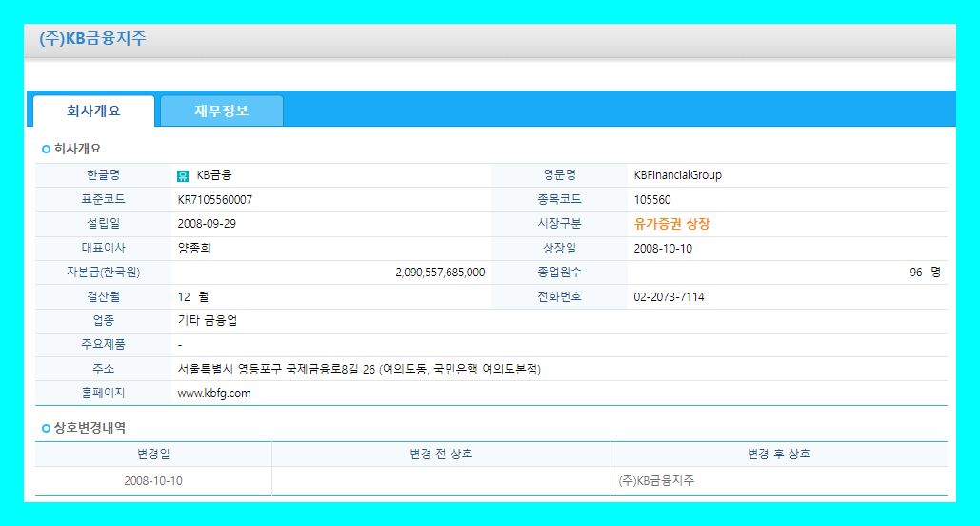Click the 주요제품 row label

(x=103, y=344)
